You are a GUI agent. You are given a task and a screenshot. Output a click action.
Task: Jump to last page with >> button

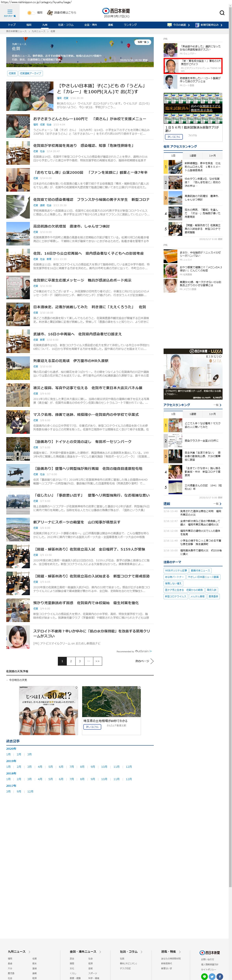tap(98, 661)
